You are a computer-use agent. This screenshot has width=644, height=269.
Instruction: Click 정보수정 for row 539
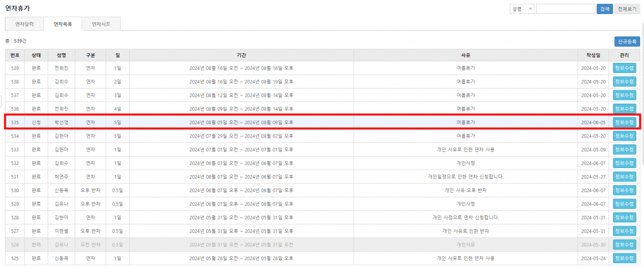(x=624, y=68)
